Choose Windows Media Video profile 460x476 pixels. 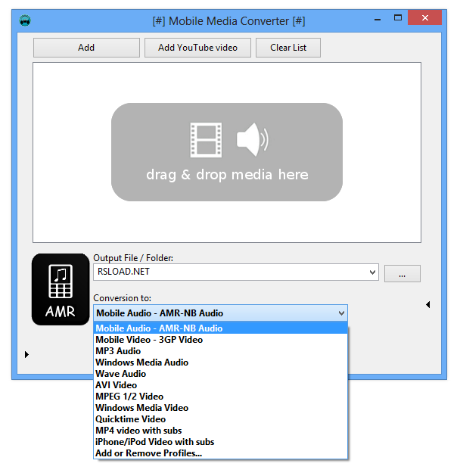220,408
